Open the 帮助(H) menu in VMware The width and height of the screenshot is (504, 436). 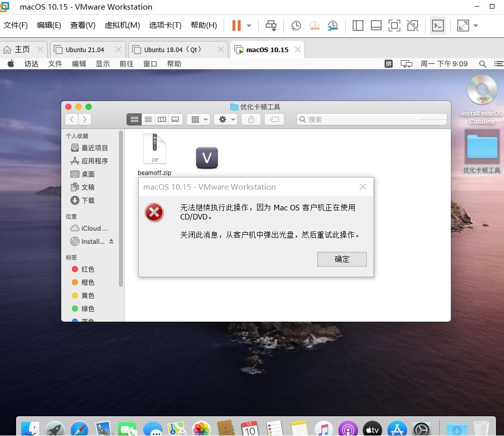pyautogui.click(x=204, y=25)
